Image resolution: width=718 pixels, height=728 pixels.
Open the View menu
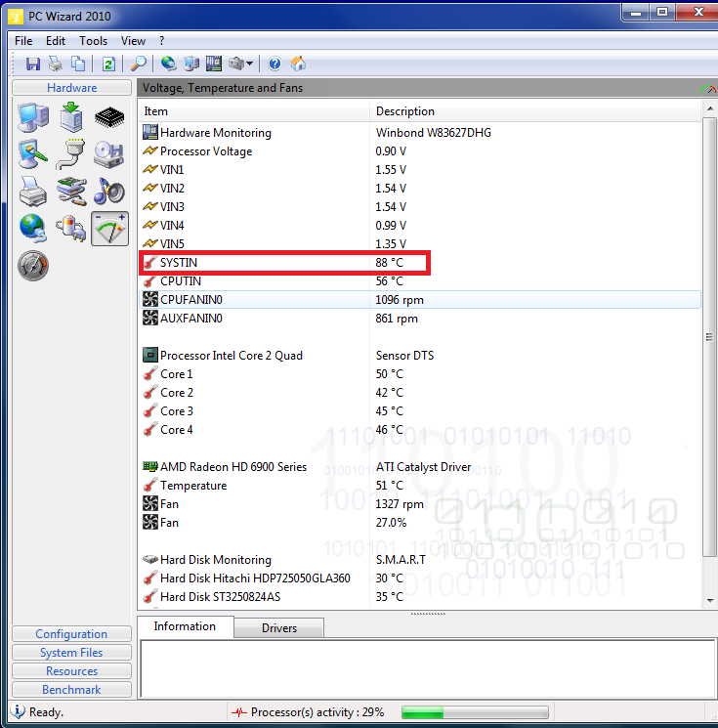(x=133, y=41)
